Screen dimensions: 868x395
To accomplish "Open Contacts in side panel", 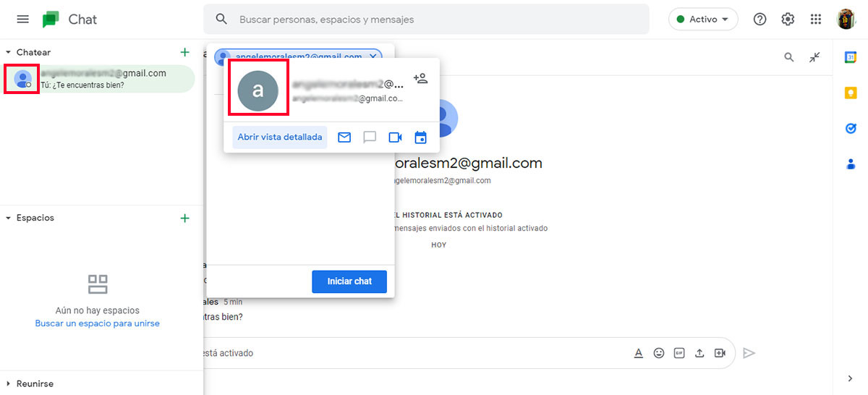I will pyautogui.click(x=851, y=163).
